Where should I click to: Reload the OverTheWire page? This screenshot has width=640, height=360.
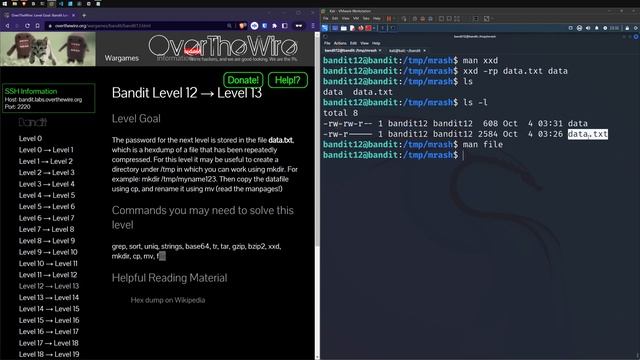coord(27,26)
